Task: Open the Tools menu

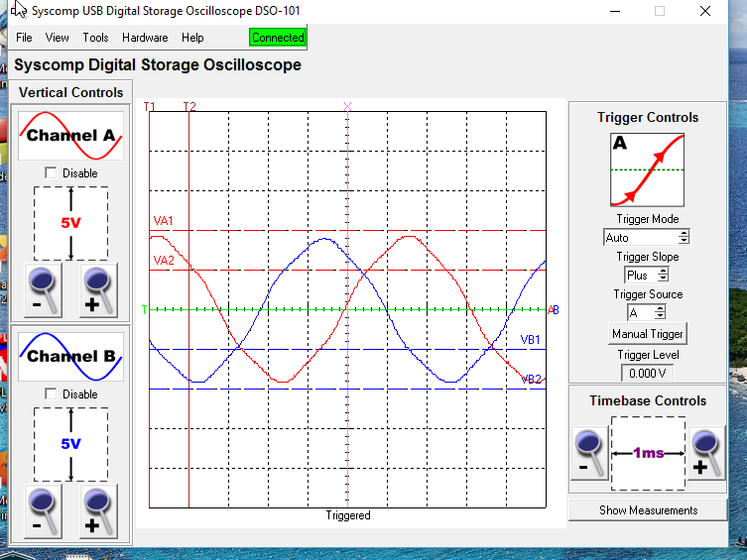Action: tap(95, 38)
